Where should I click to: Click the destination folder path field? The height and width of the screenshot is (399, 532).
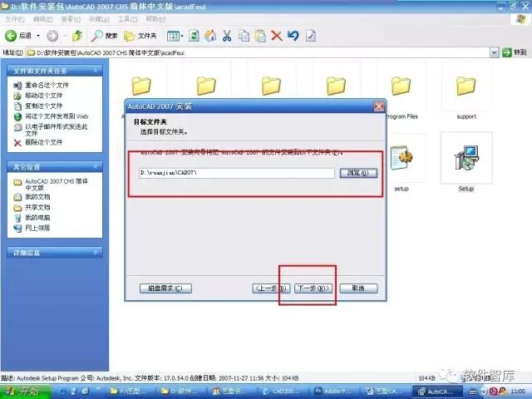pyautogui.click(x=236, y=173)
